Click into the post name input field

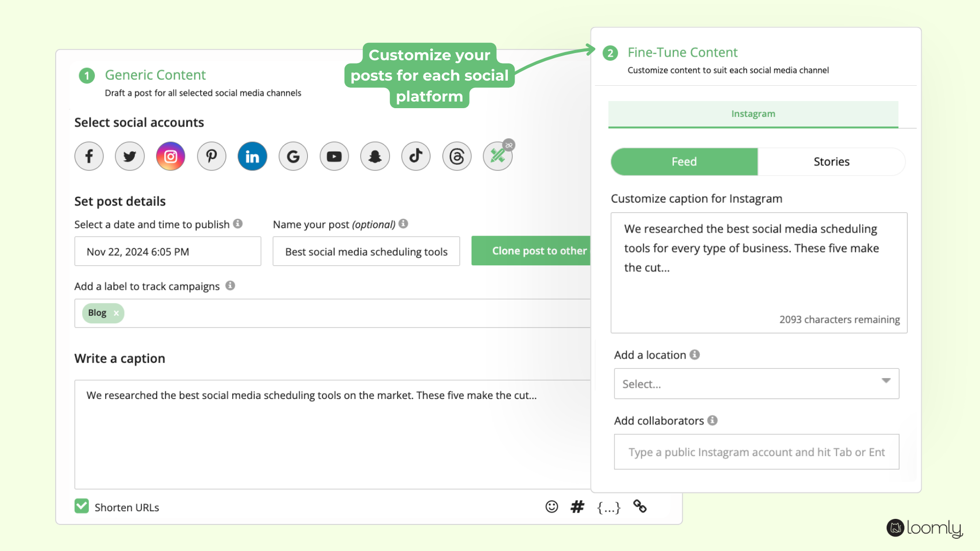tap(365, 251)
